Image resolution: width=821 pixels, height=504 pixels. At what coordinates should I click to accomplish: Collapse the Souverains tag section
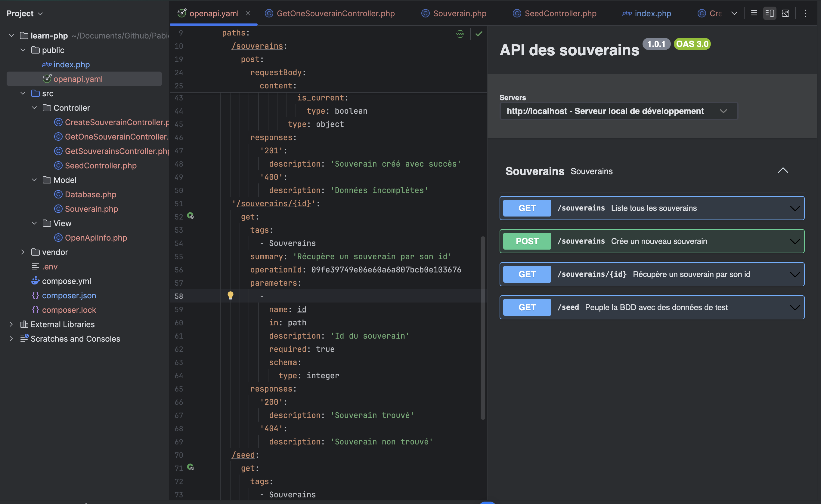tap(783, 171)
